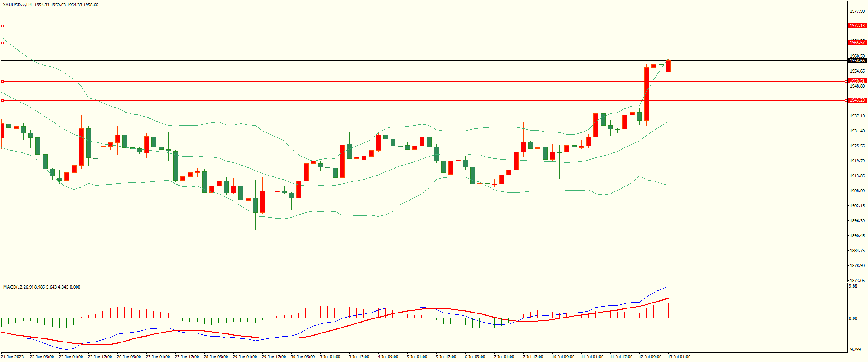Click the MACD scale value -9.799

click(854, 349)
